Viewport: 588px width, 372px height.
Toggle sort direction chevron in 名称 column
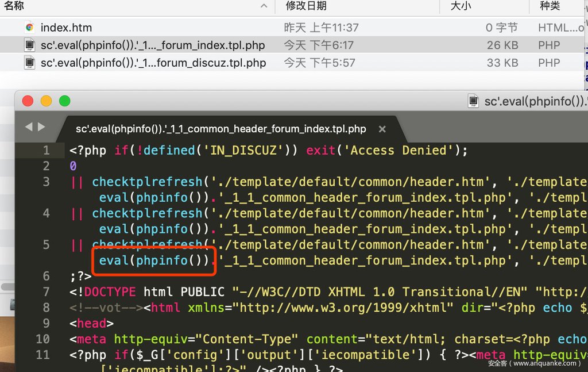[x=264, y=6]
